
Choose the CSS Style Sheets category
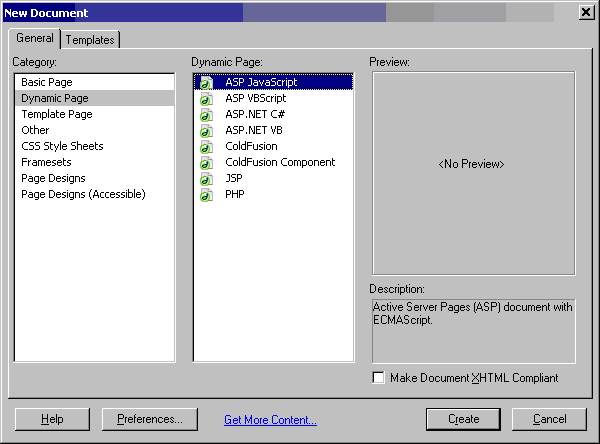(62, 146)
